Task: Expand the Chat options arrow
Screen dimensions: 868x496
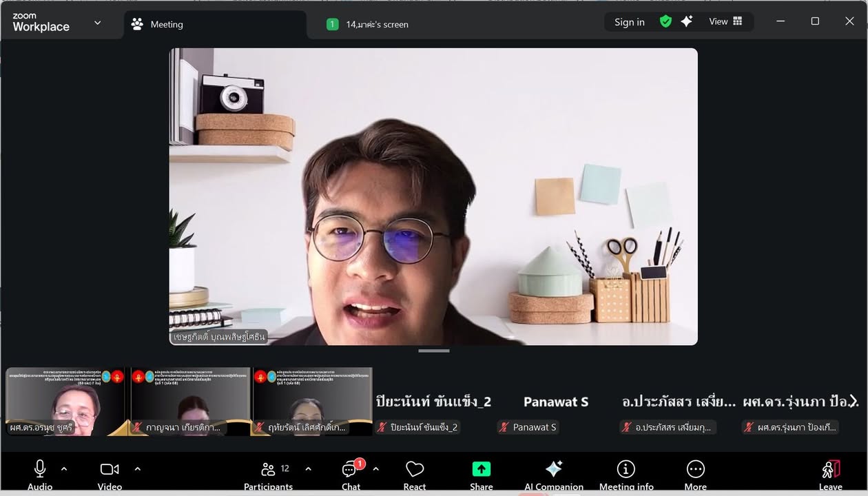Action: coord(375,469)
